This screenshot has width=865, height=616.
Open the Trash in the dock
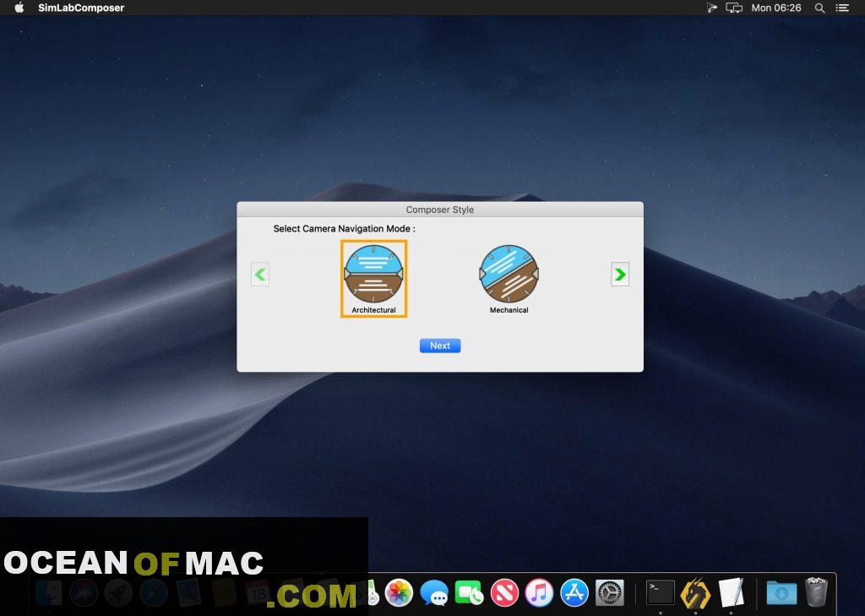pos(816,592)
